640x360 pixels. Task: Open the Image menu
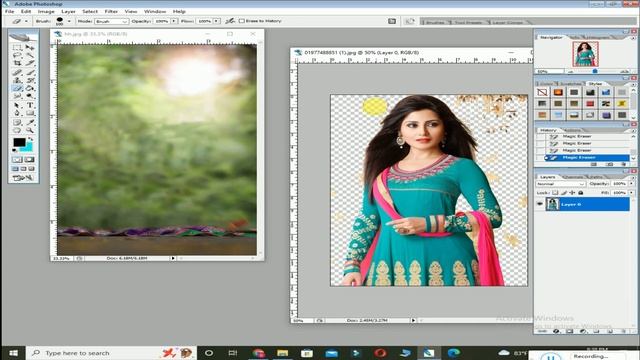coord(46,11)
